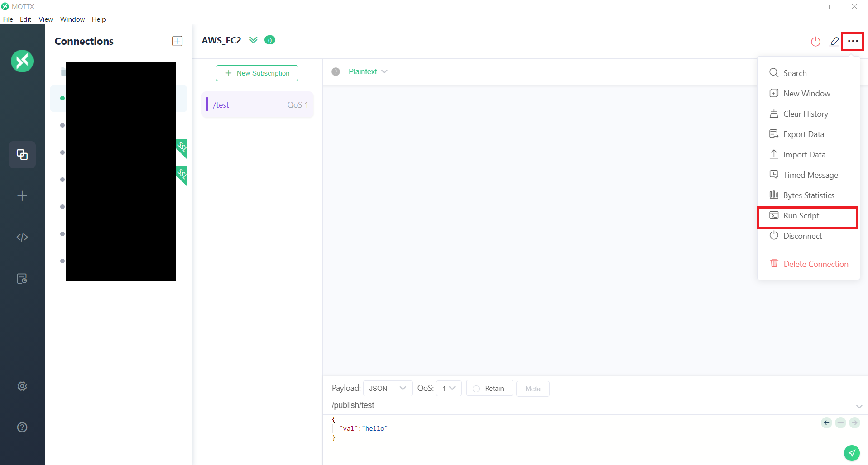Viewport: 868px width, 465px height.
Task: Click the MQTTX logo in sidebar
Action: [22, 61]
